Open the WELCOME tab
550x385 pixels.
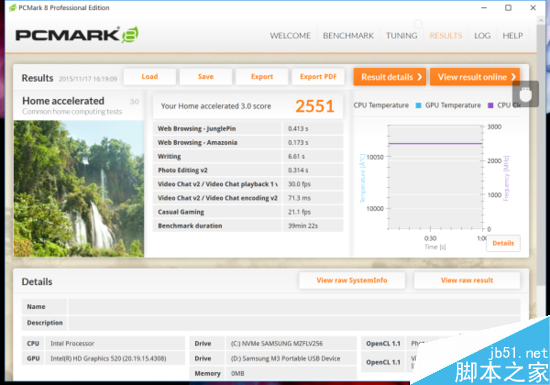click(x=290, y=35)
